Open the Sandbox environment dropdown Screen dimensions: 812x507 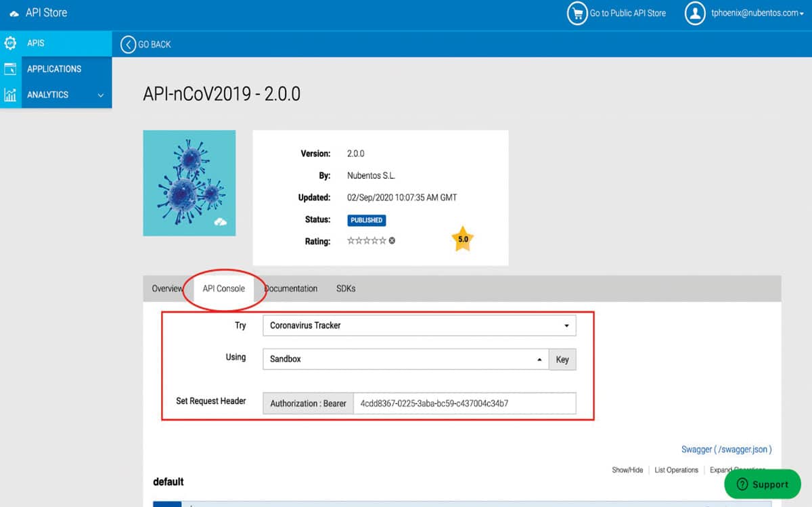pyautogui.click(x=405, y=359)
